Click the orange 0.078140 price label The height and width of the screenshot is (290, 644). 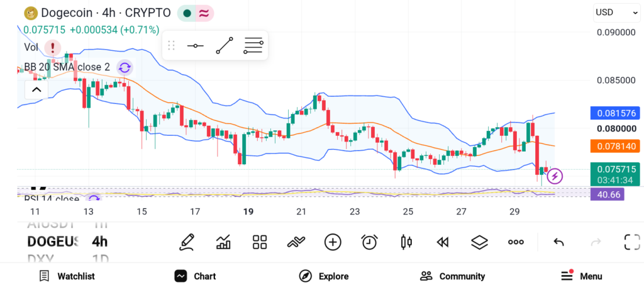tap(614, 146)
